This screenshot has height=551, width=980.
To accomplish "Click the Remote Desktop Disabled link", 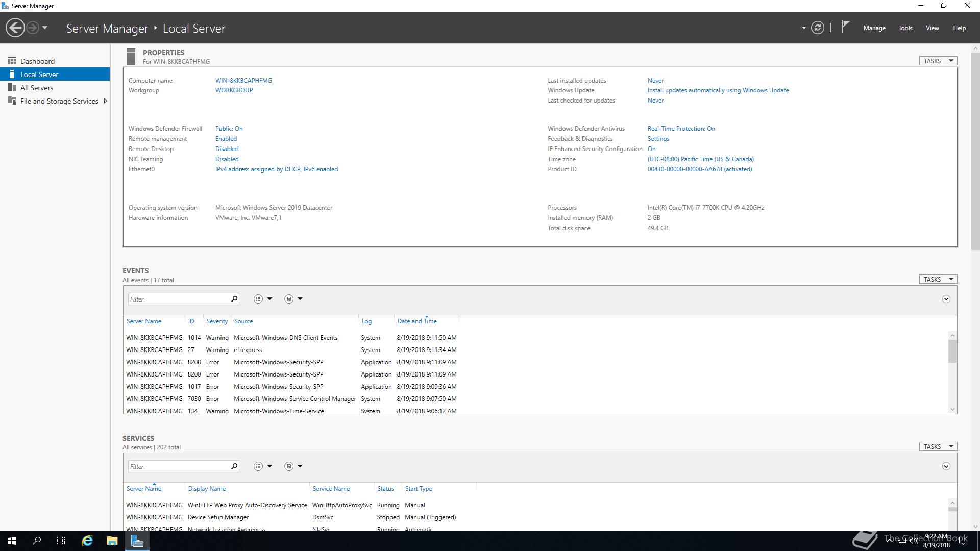I will [227, 149].
